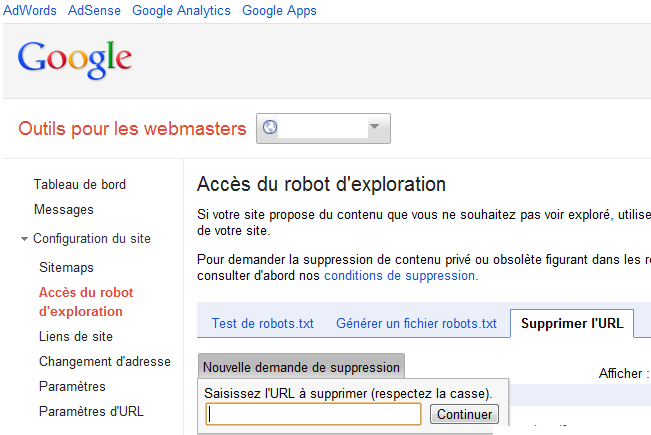This screenshot has width=651, height=435.
Task: Open Paramètres d'URL in the sidebar
Action: [x=91, y=411]
